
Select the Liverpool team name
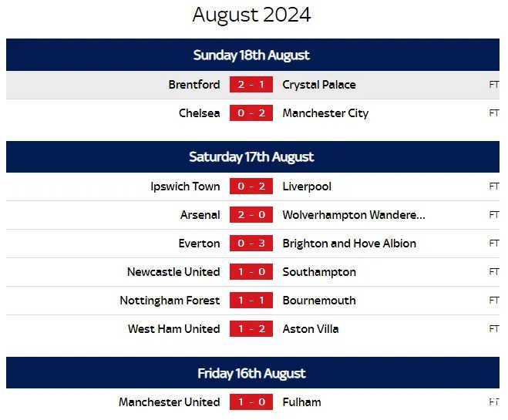[x=307, y=186]
